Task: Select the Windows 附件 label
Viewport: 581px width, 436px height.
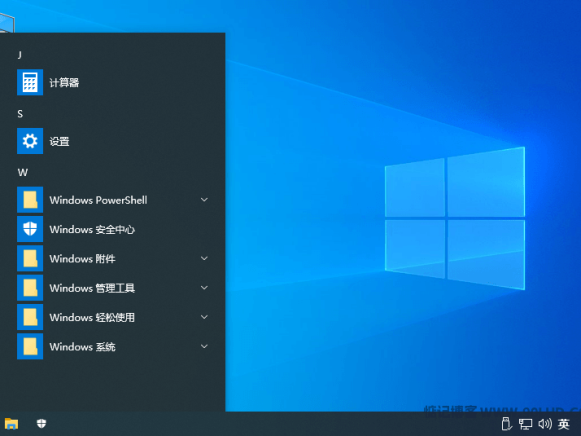Action: (82, 259)
